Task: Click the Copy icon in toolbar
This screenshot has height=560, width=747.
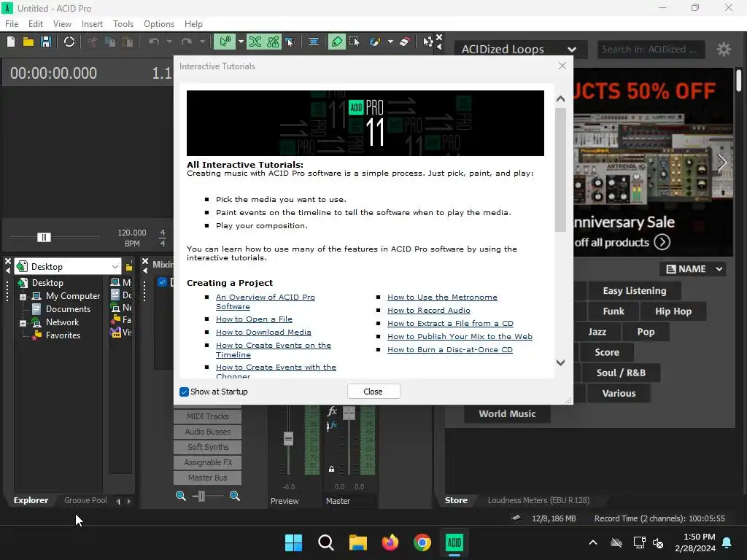Action: point(110,42)
